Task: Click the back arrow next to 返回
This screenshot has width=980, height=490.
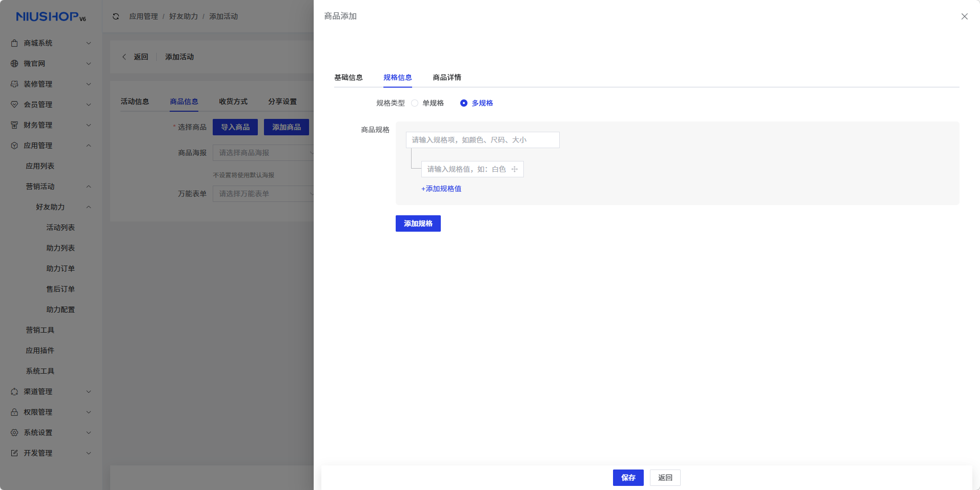Action: click(124, 57)
